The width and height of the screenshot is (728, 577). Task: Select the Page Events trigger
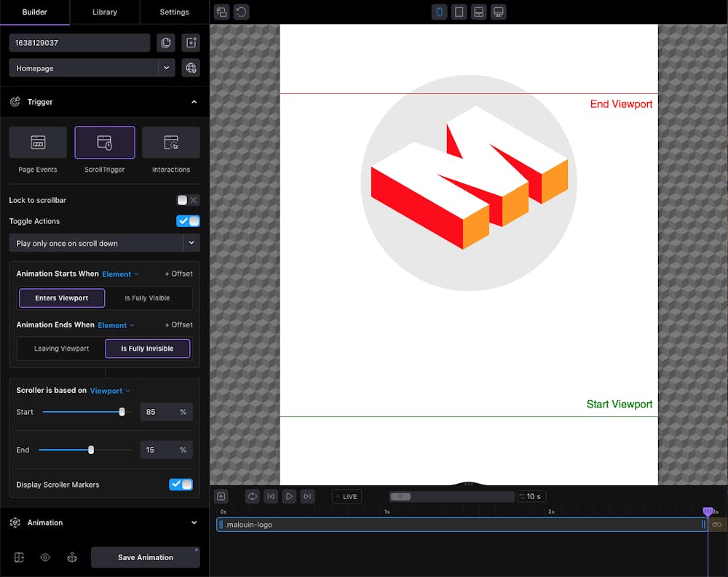tap(38, 143)
